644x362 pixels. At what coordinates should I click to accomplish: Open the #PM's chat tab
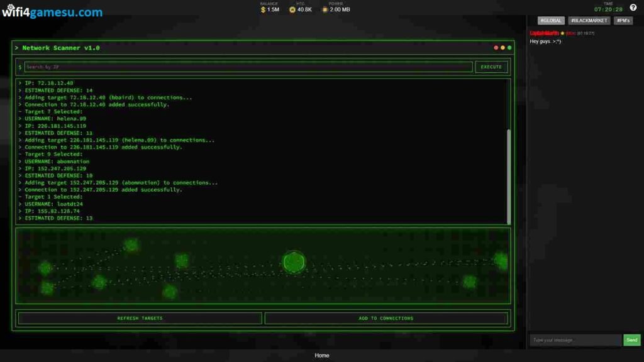pos(623,21)
